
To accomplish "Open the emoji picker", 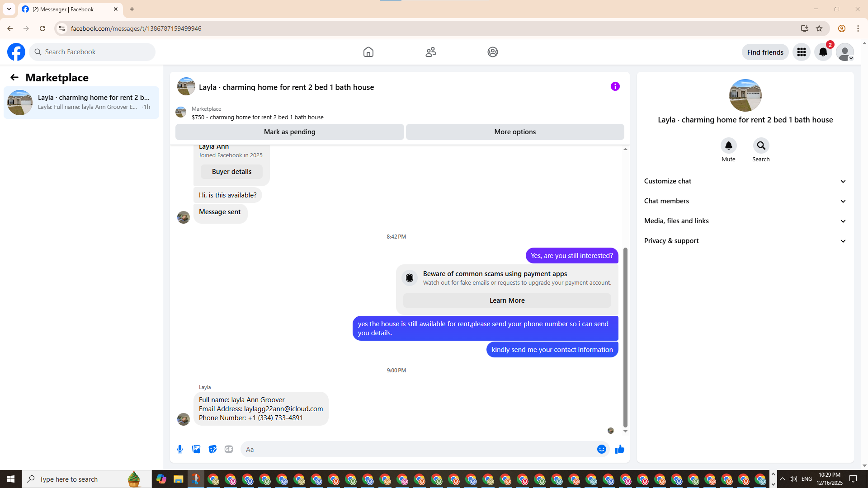I will click(x=602, y=449).
